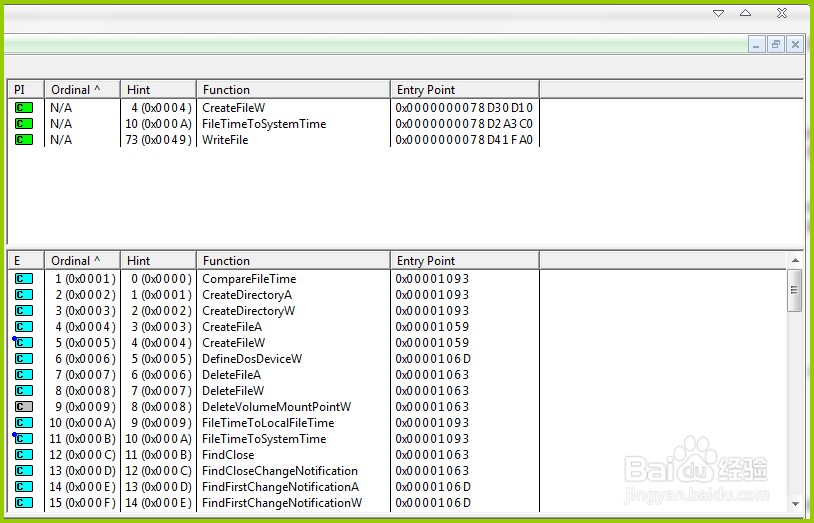This screenshot has width=814, height=523.
Task: Select the DeleteVolumeMountPointW function name
Action: 277,407
